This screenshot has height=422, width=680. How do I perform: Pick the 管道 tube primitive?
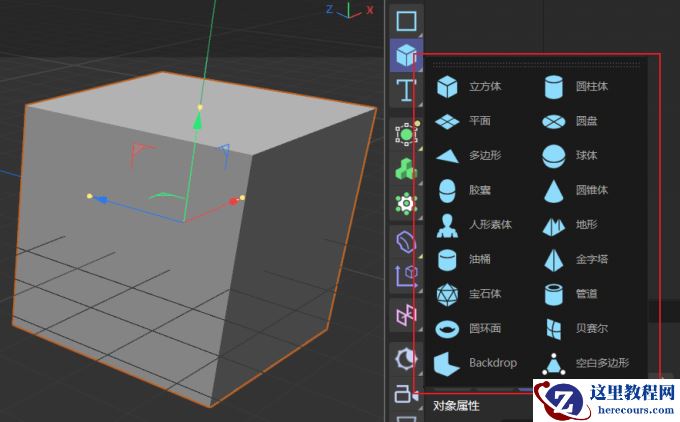[571, 294]
